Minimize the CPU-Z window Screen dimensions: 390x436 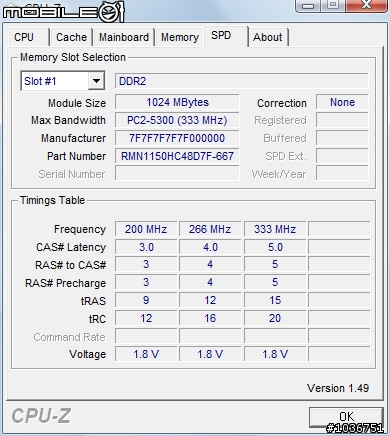point(308,5)
